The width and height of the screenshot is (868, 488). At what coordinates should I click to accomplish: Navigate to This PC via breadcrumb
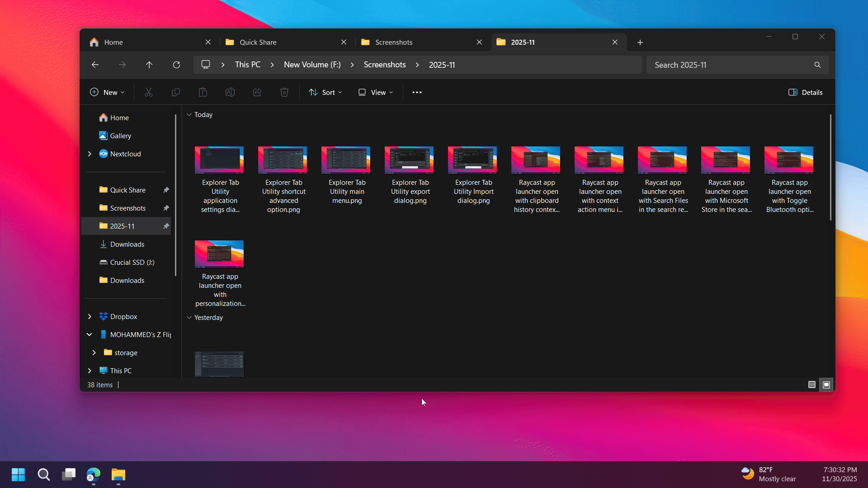[x=247, y=65]
